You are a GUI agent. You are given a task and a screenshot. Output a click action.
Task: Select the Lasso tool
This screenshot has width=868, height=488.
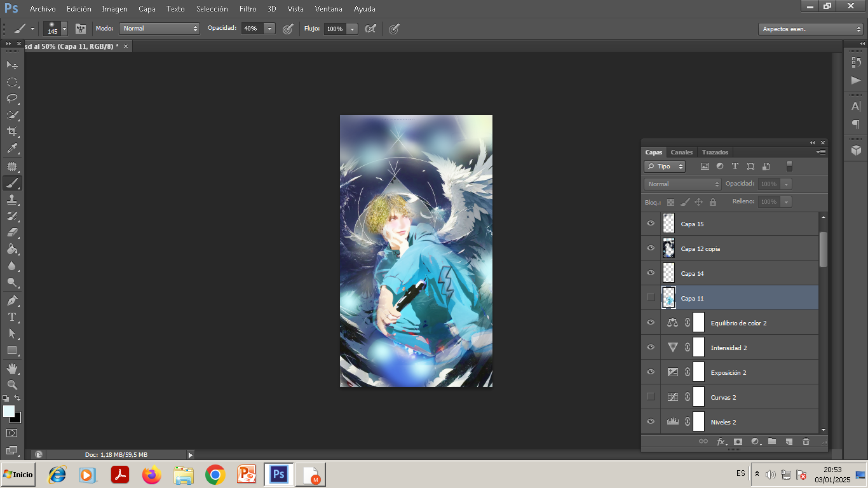(x=12, y=98)
